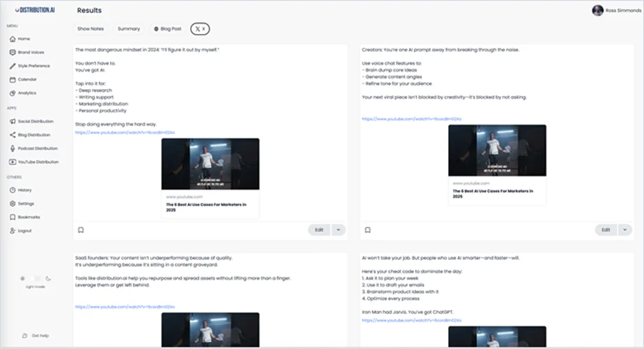The image size is (644, 349).
Task: Click video thumbnail in 'dangerous mindset' post
Action: [x=210, y=164]
